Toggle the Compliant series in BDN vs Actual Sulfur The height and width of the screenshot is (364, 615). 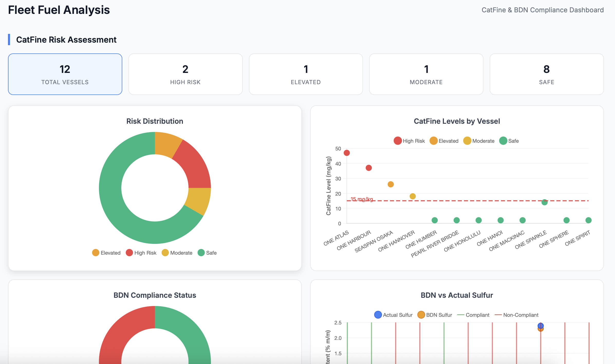(x=461, y=315)
